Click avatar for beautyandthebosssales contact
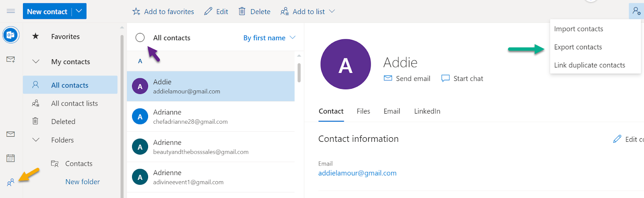This screenshot has width=644, height=198. coord(140,147)
